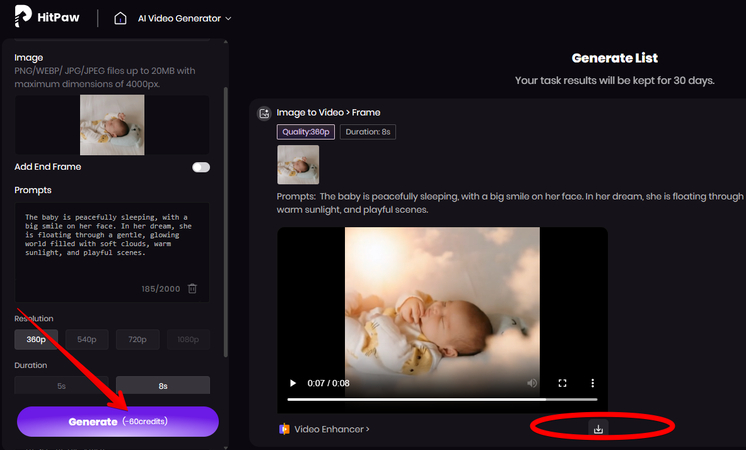This screenshot has height=450, width=746.
Task: Select the 1080p resolution option
Action: 188,339
